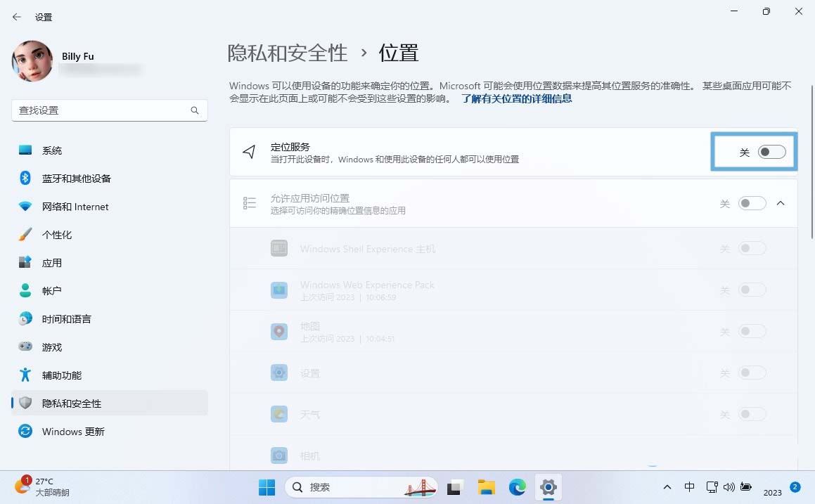Click the Windows 更新 sync icon
Viewport: 815px width, 504px height.
point(25,431)
